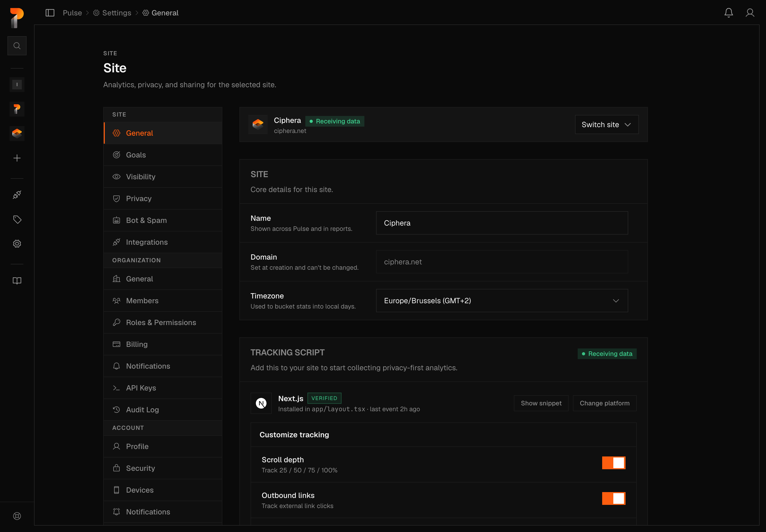
Task: Click the Customize tracking heading
Action: (x=294, y=435)
